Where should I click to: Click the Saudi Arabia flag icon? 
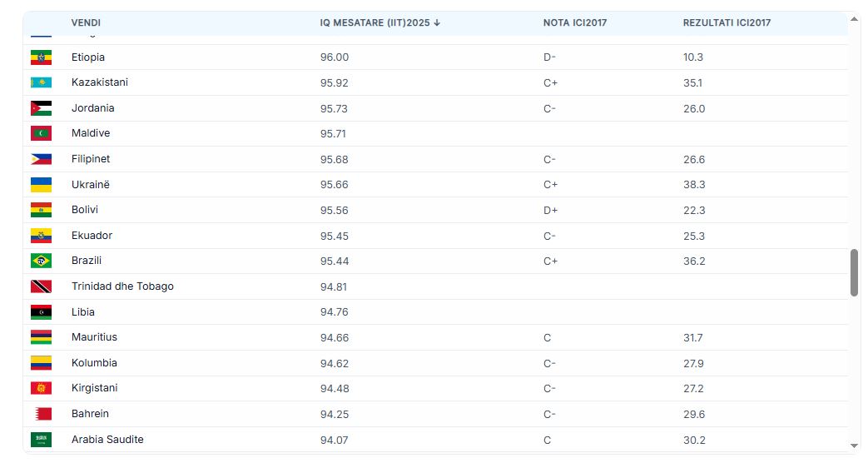coord(41,440)
